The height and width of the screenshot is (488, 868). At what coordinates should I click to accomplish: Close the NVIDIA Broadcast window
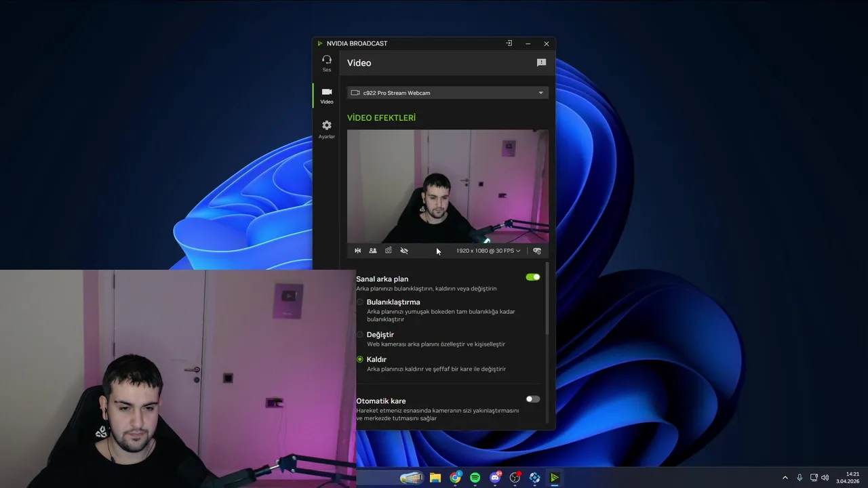[547, 43]
